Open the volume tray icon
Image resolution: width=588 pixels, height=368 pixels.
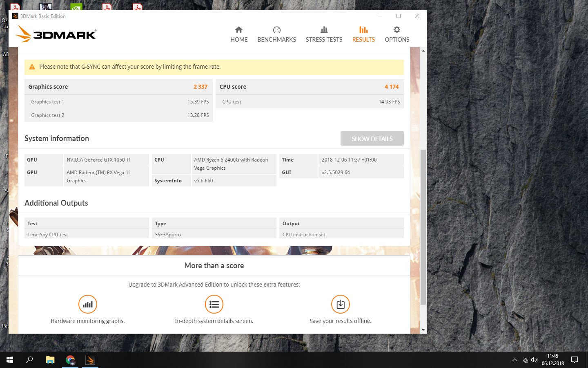pyautogui.click(x=534, y=360)
